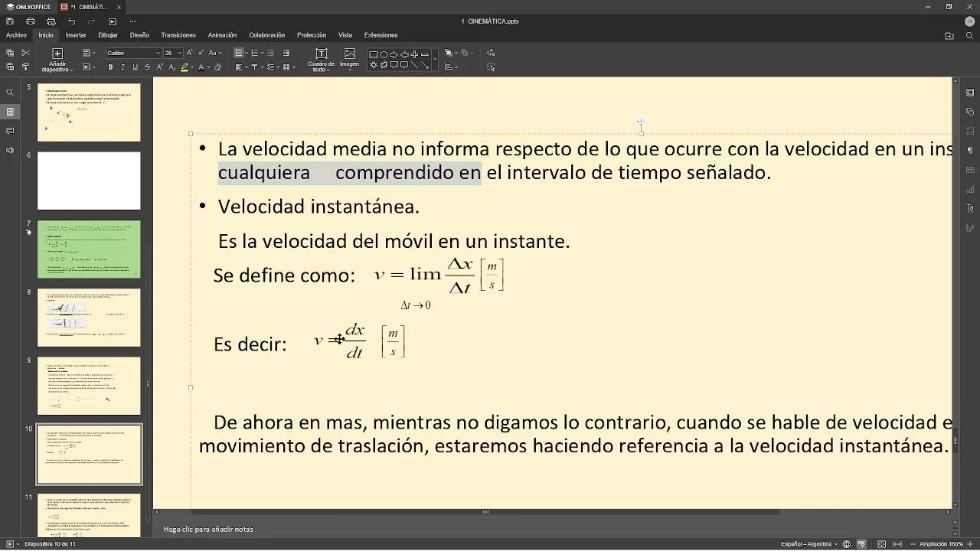Open the Archivo menu
Screen dimensions: 980x551
[x=16, y=35]
